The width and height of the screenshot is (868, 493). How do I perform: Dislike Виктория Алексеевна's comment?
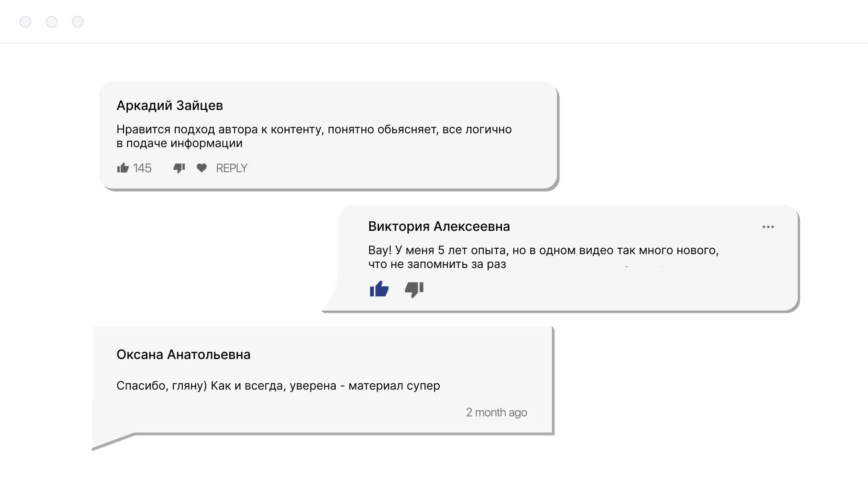pos(414,289)
